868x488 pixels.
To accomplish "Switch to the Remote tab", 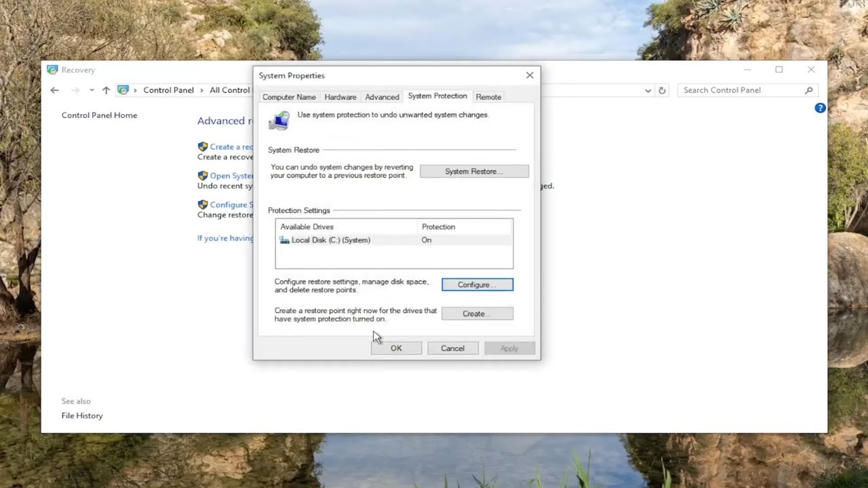I will [488, 97].
